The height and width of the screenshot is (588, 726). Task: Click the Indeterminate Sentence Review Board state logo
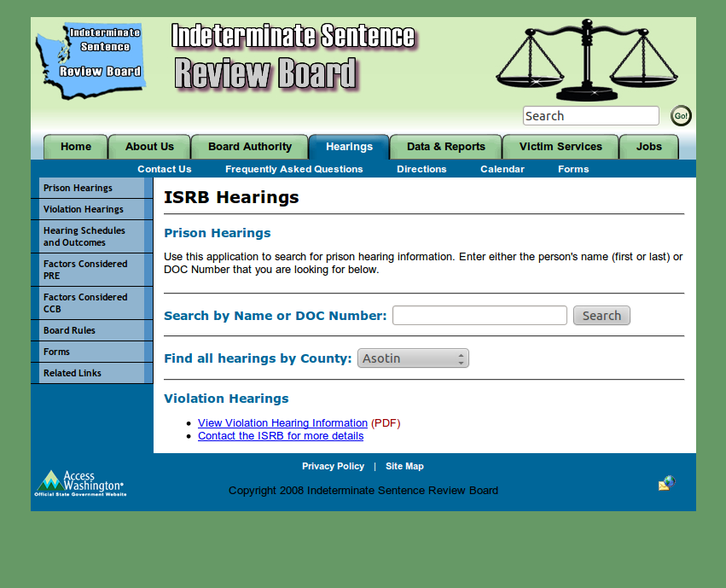(x=90, y=59)
